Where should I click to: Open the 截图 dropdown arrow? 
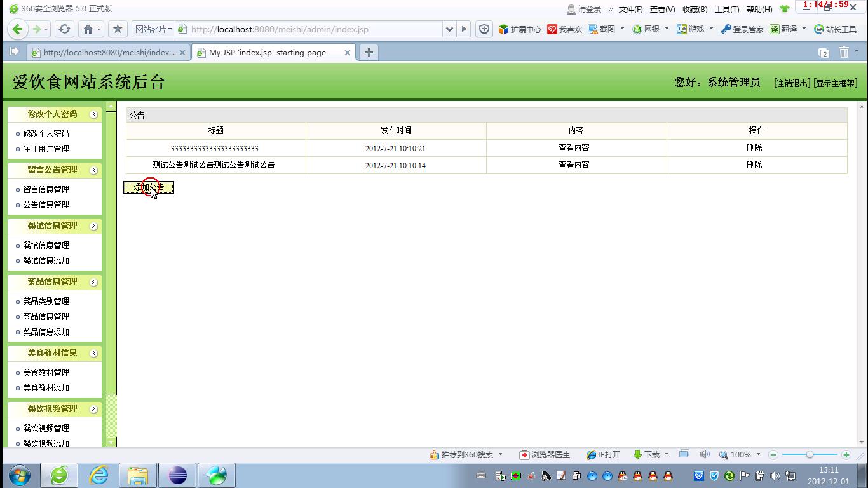coord(622,29)
